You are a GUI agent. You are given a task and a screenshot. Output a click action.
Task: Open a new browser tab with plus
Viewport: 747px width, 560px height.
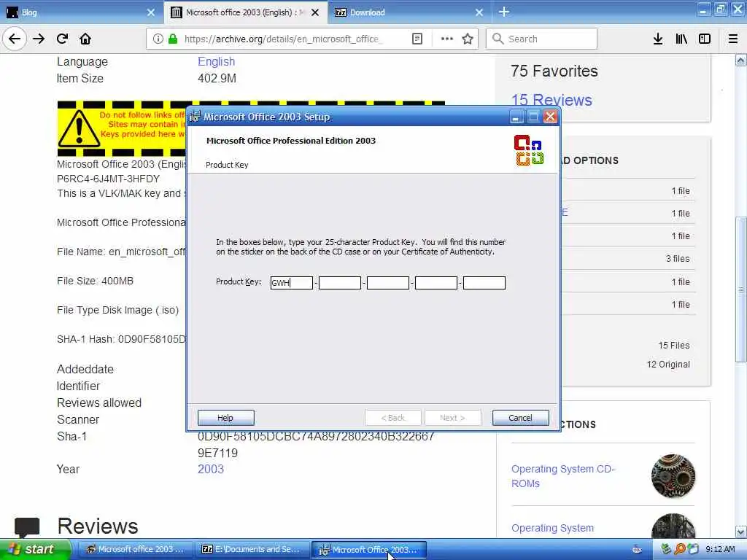tap(504, 12)
